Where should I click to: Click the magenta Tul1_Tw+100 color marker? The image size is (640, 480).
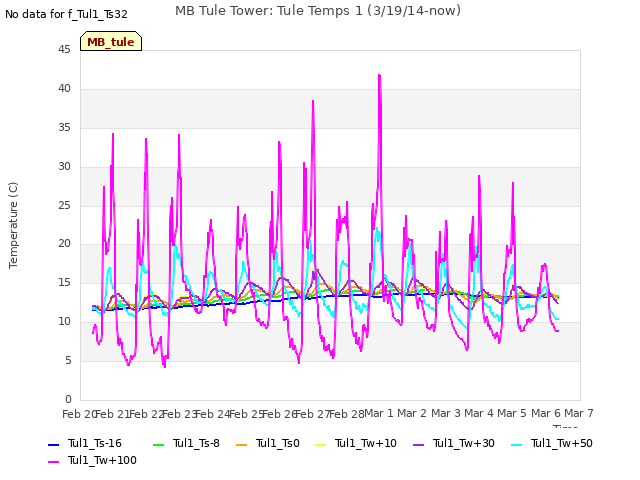[x=53, y=462]
